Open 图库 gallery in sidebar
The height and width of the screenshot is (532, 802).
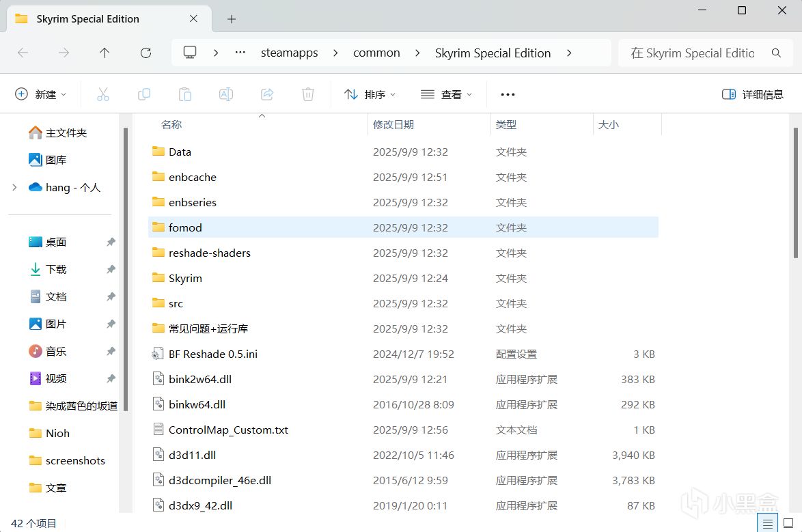tap(47, 160)
